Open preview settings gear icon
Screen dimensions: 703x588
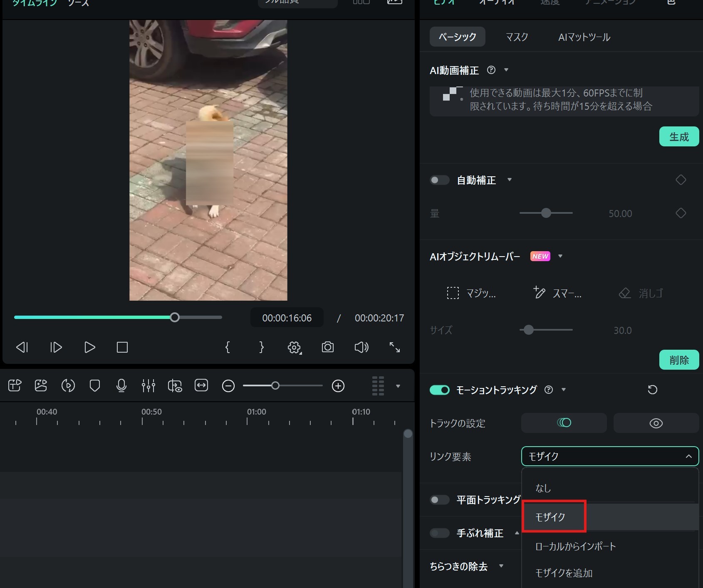click(295, 347)
